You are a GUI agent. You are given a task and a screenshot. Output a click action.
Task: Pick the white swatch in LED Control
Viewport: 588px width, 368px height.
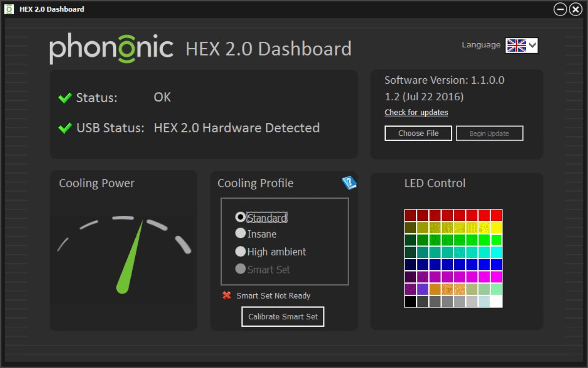pyautogui.click(x=496, y=301)
